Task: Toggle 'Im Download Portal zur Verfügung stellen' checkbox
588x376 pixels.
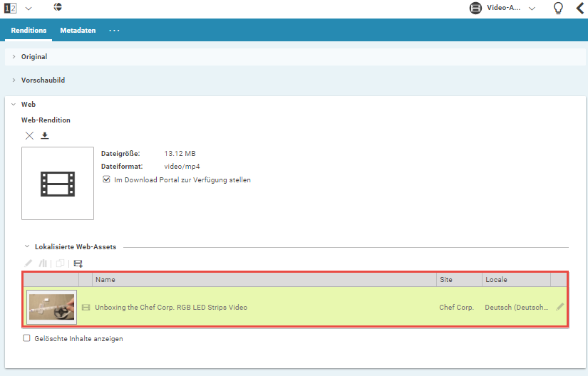Action: coord(107,180)
